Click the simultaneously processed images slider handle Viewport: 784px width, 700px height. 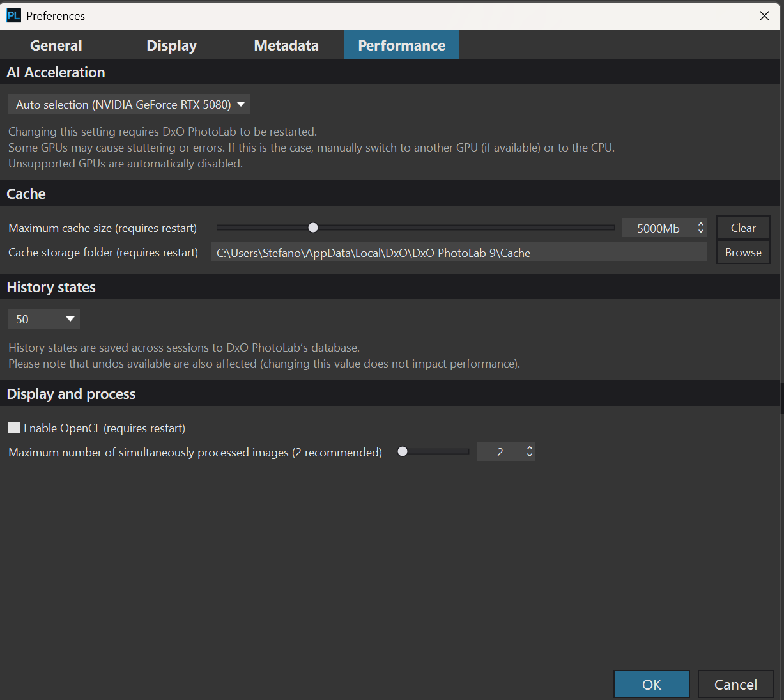[x=403, y=451]
